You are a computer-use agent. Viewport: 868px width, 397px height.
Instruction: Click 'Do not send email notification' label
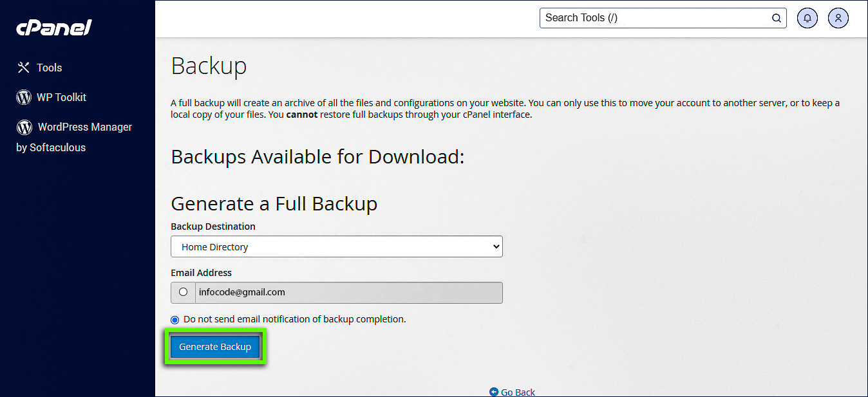point(295,319)
